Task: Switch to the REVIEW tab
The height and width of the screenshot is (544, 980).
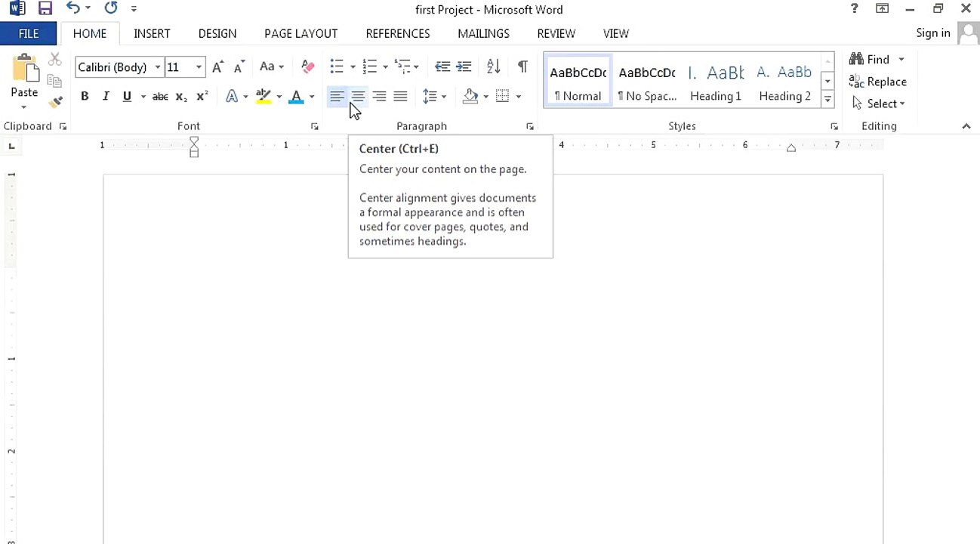Action: coord(556,33)
